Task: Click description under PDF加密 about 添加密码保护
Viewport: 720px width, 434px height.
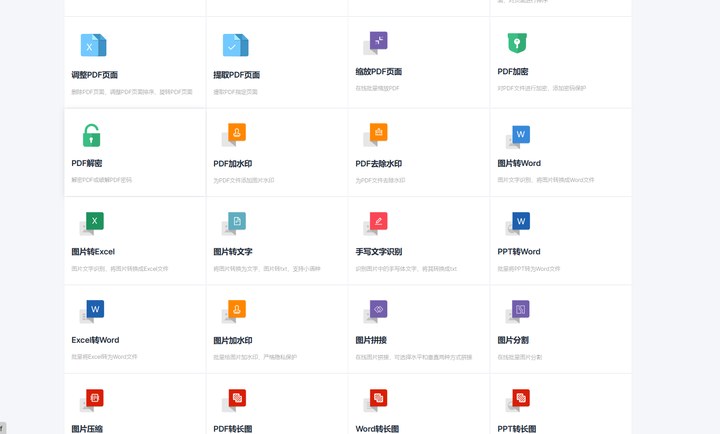Action: pyautogui.click(x=542, y=88)
